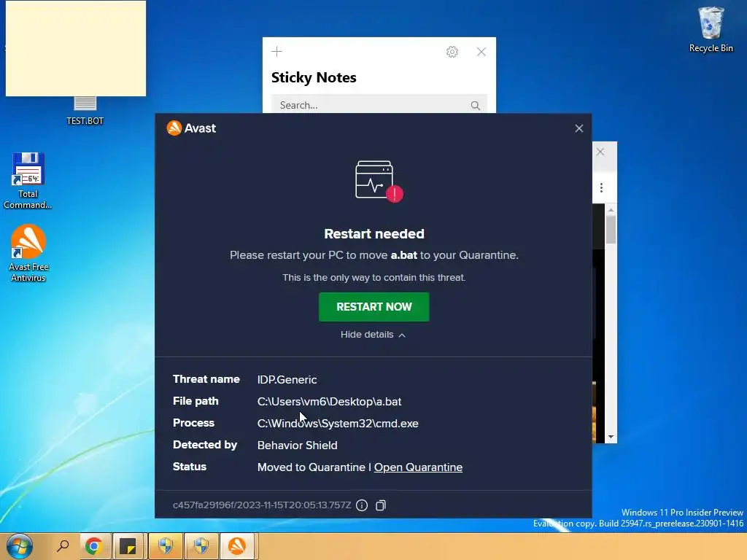747x560 pixels.
Task: Click the first shield icon on the taskbar
Action: click(166, 546)
